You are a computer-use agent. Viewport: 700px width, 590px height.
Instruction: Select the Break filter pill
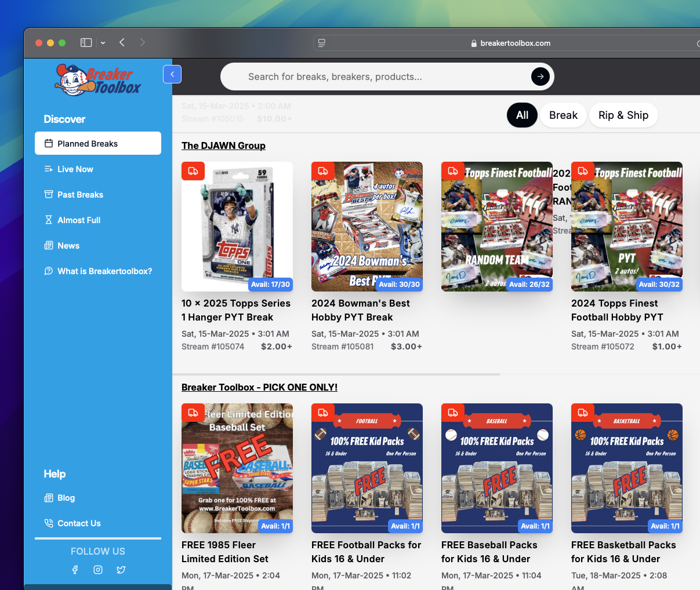tap(563, 115)
